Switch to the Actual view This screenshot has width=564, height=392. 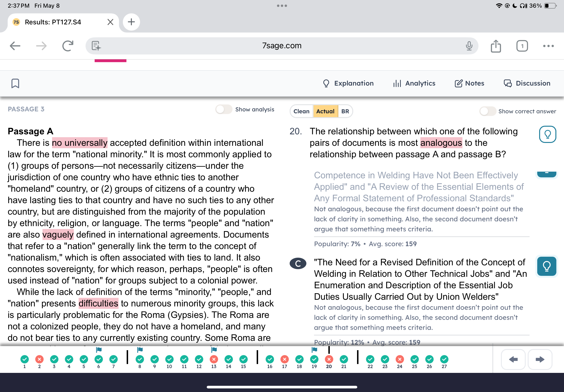pyautogui.click(x=325, y=111)
